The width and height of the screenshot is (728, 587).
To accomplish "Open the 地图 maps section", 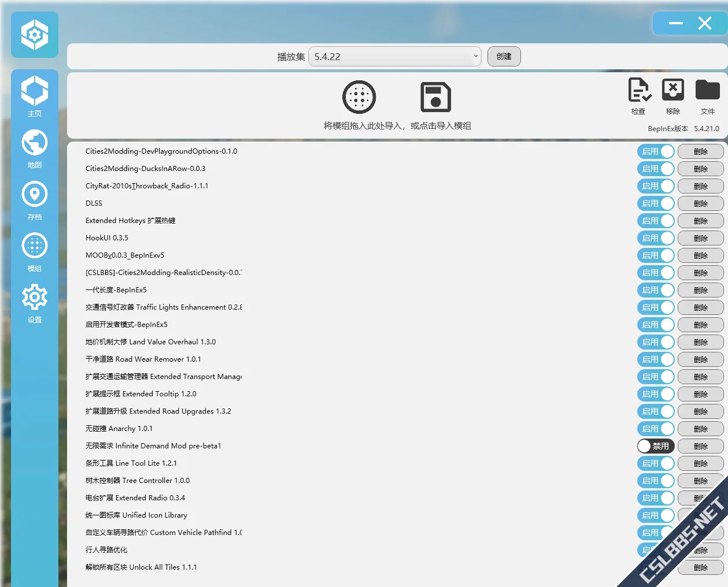I will click(x=35, y=148).
